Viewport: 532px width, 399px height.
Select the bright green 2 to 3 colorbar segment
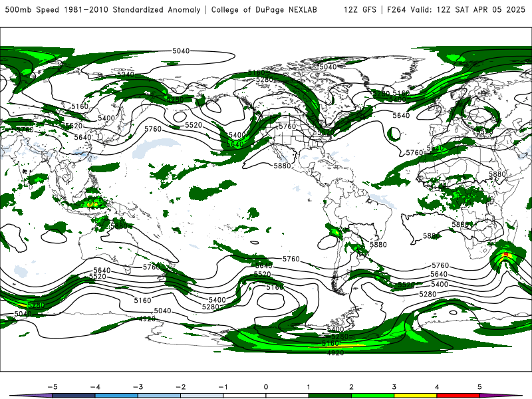click(x=373, y=396)
